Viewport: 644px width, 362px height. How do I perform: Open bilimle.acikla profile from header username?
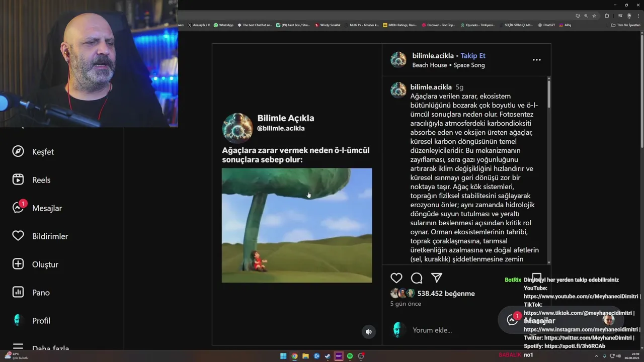433,56
